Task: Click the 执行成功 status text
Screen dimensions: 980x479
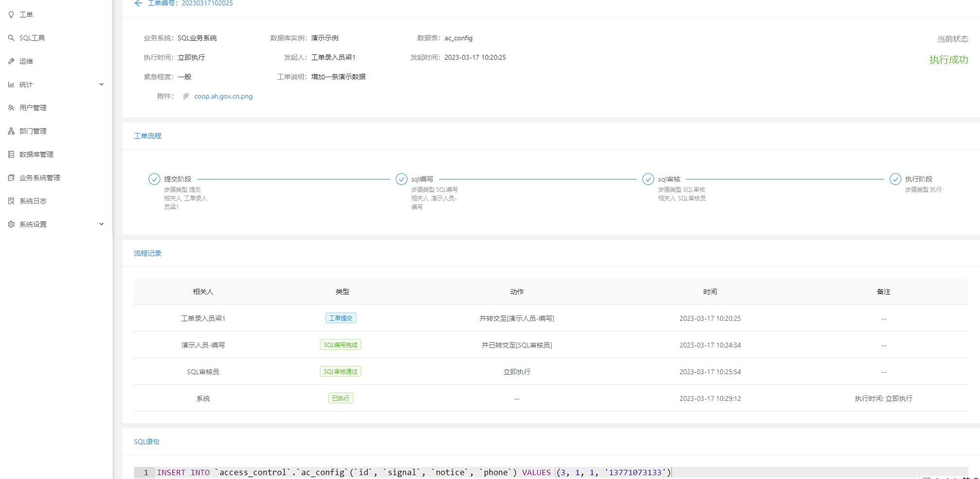Action: pos(948,60)
